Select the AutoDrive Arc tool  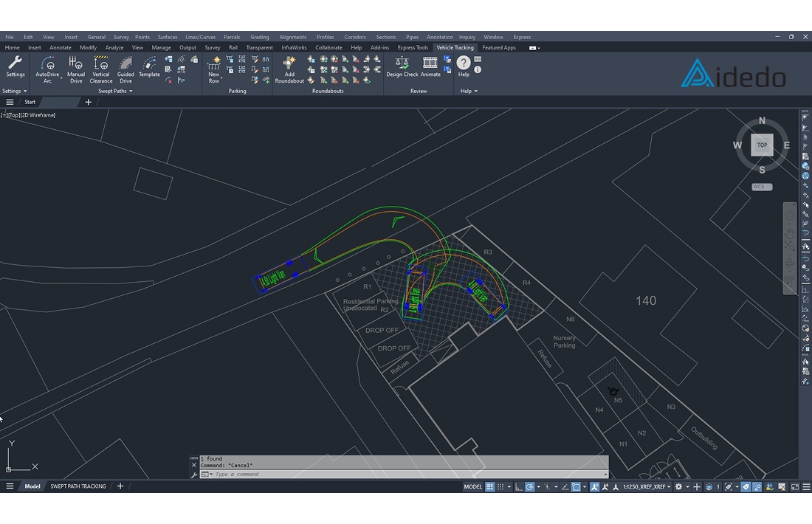[x=48, y=69]
